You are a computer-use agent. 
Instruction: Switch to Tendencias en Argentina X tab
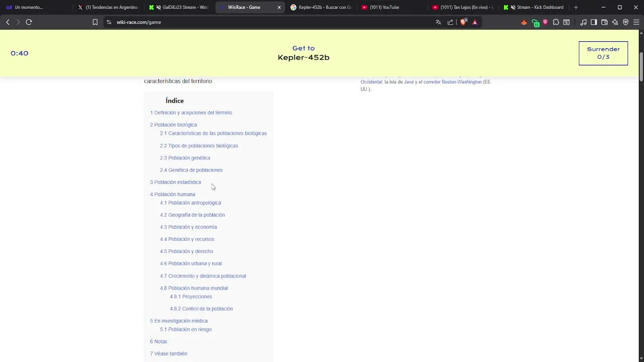(x=108, y=8)
